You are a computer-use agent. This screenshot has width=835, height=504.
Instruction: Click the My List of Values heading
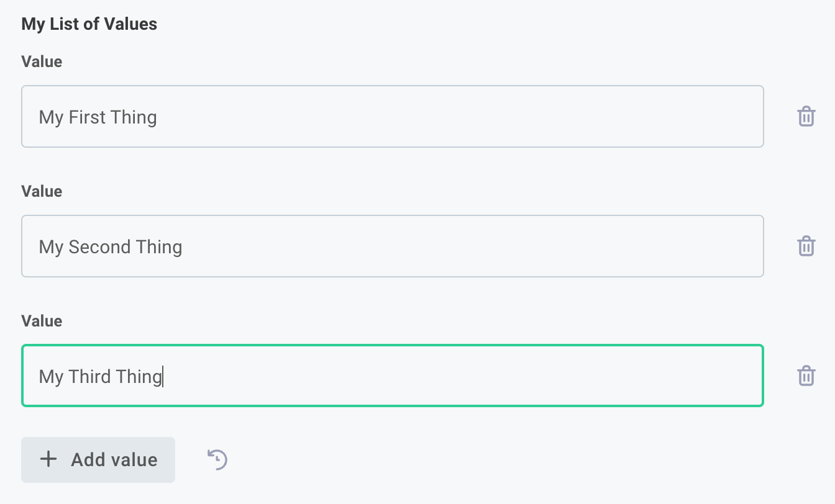(89, 24)
